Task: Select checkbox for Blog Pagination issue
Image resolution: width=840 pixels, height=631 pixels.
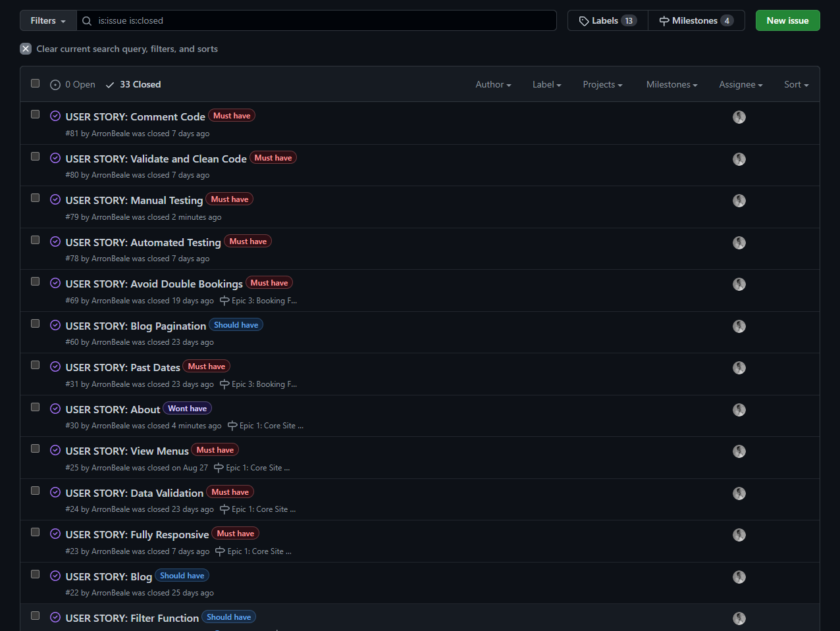Action: (36, 324)
